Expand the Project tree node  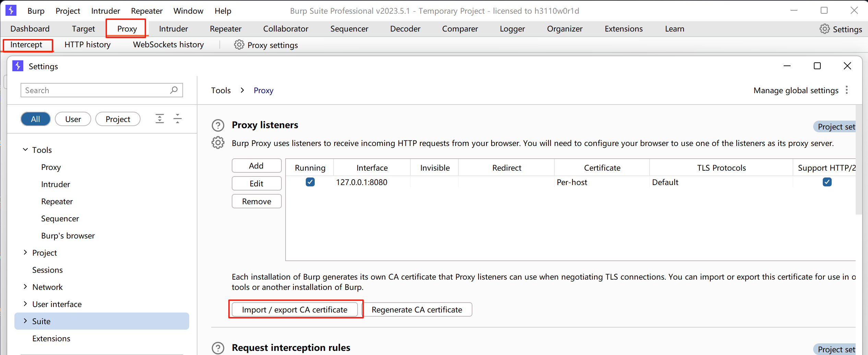pyautogui.click(x=25, y=252)
